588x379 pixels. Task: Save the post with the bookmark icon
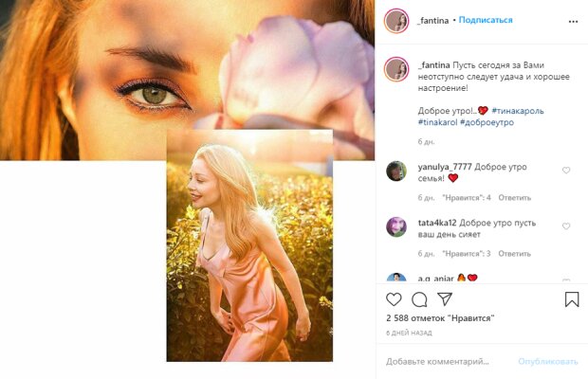point(572,299)
